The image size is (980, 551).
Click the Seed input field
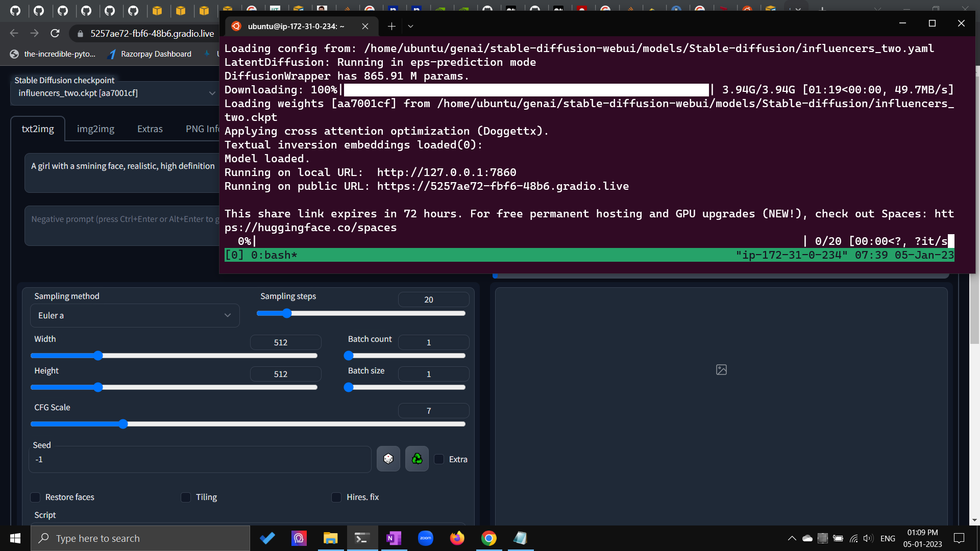coord(200,459)
